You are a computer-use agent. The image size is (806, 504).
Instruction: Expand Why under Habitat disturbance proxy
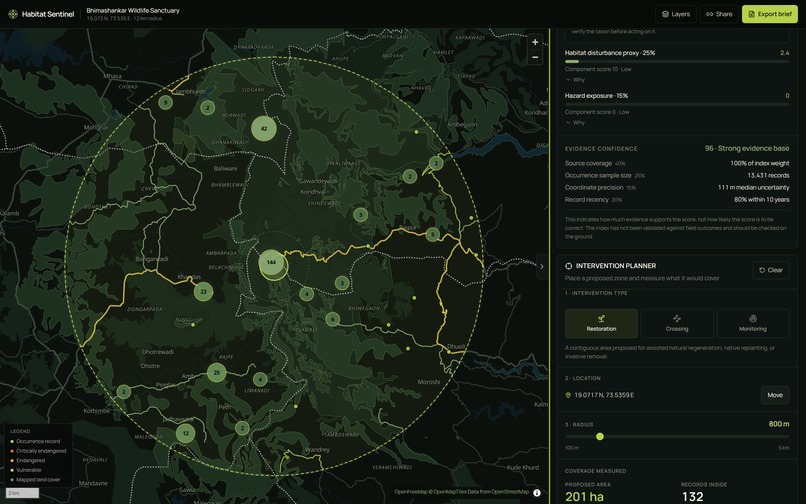(x=575, y=80)
